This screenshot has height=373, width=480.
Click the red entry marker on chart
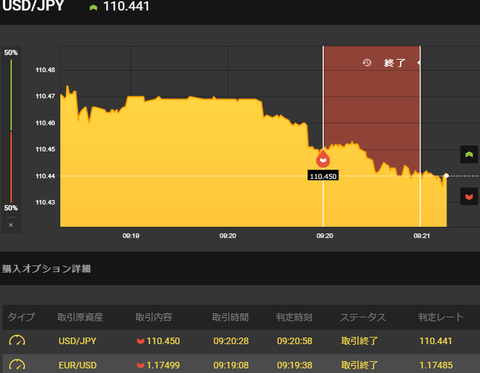(x=323, y=159)
